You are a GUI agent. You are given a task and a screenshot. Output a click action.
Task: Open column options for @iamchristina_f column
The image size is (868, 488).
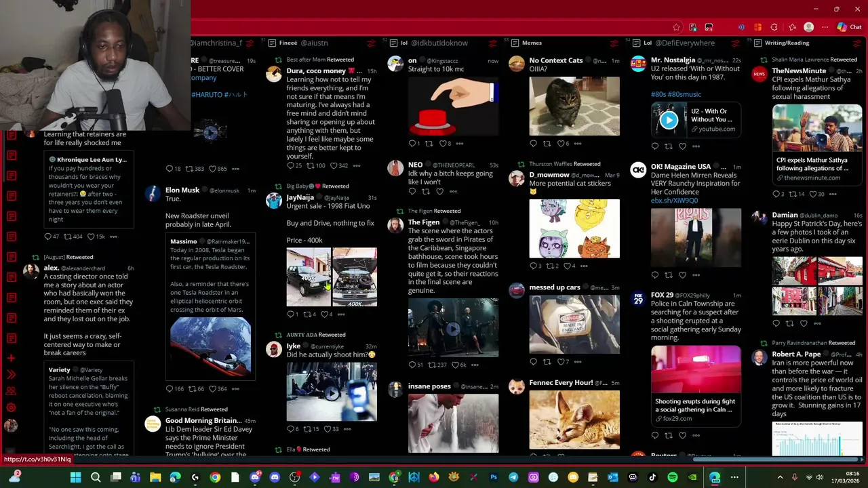[250, 43]
